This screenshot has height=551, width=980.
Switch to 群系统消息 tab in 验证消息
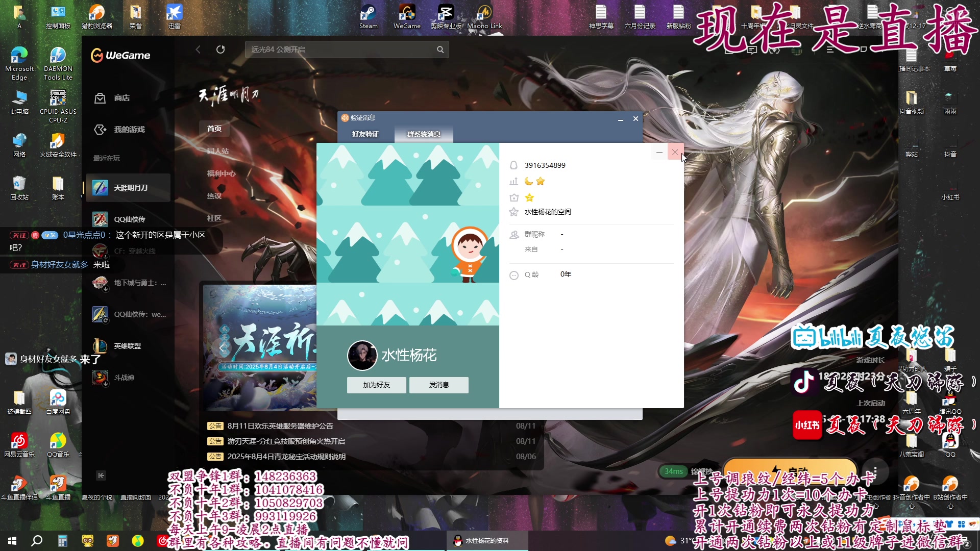tap(424, 134)
